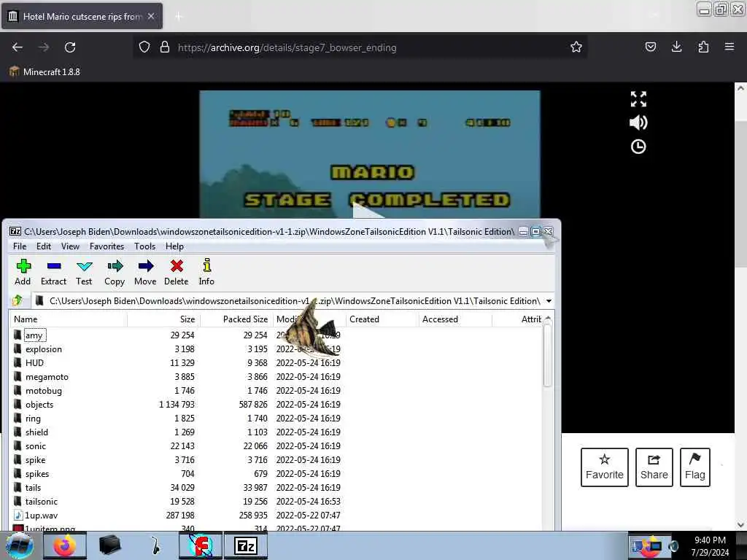Open the Firefox downloads panel

pyautogui.click(x=676, y=47)
